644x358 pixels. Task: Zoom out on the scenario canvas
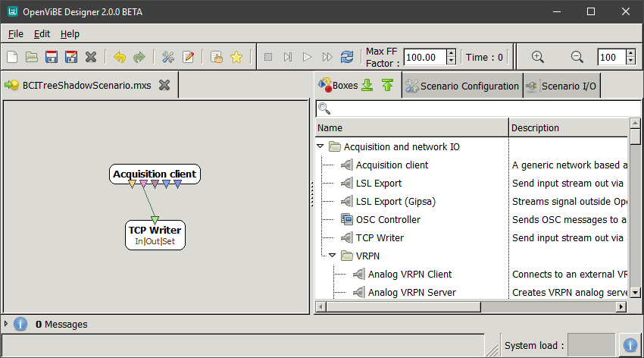577,57
